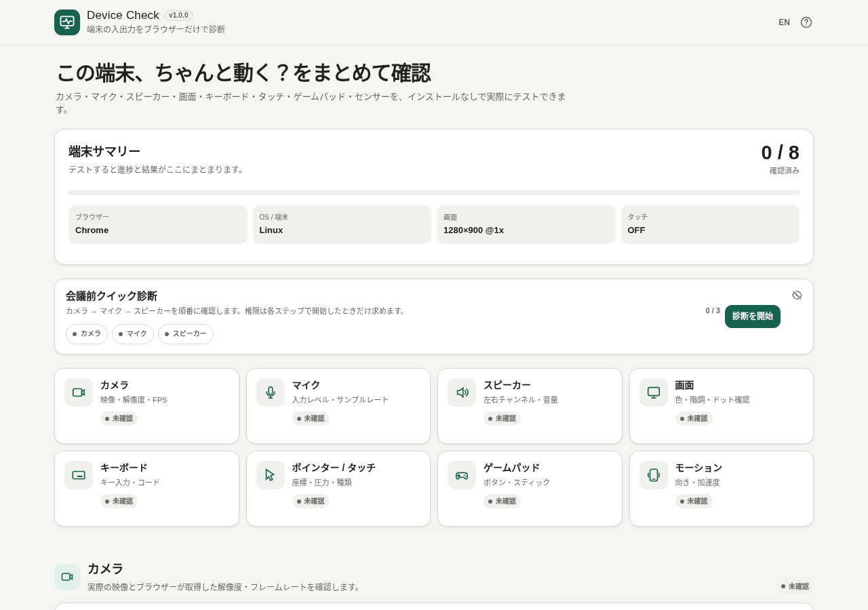Click the summary progress bar
868x610 pixels.
434,192
